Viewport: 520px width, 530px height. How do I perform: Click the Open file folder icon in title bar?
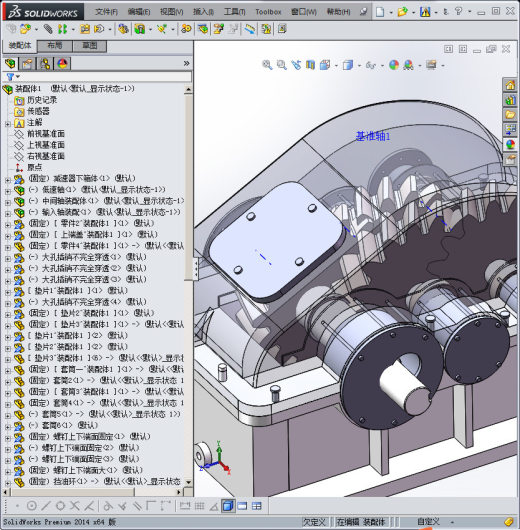(402, 12)
